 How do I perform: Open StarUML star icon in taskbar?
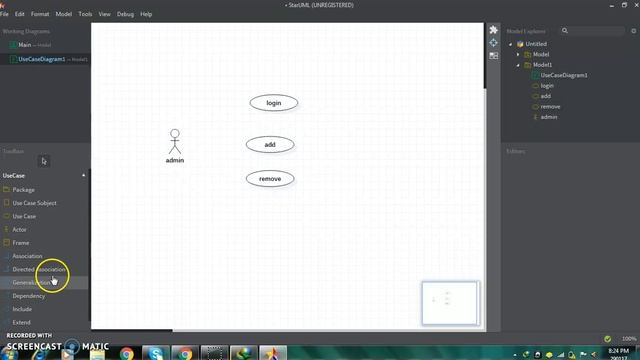point(273,353)
